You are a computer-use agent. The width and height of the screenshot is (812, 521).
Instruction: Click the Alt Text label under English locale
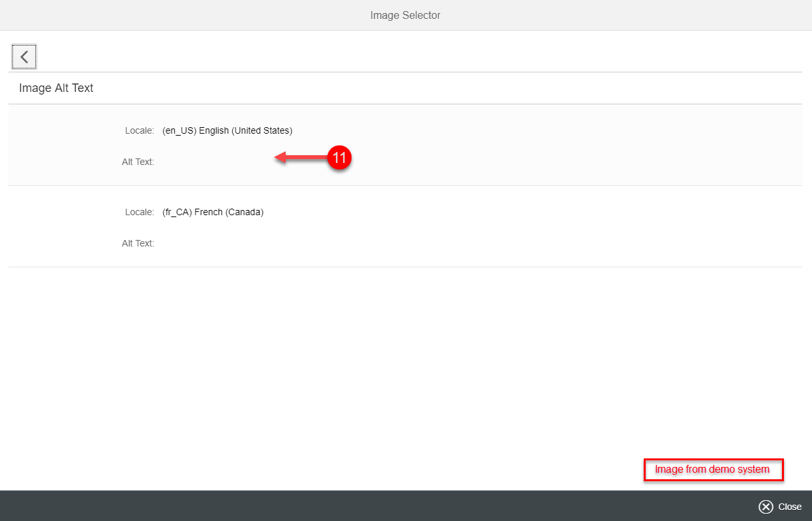(x=138, y=162)
